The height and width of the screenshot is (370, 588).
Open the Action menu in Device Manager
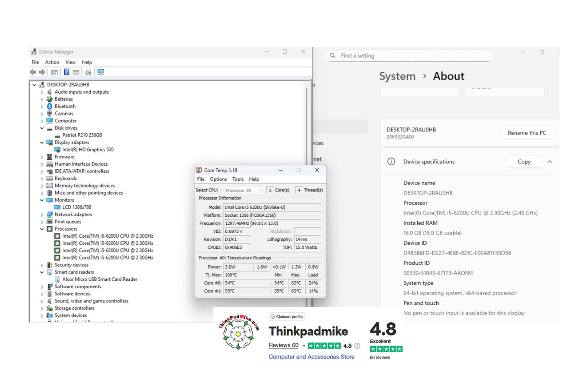pos(52,62)
